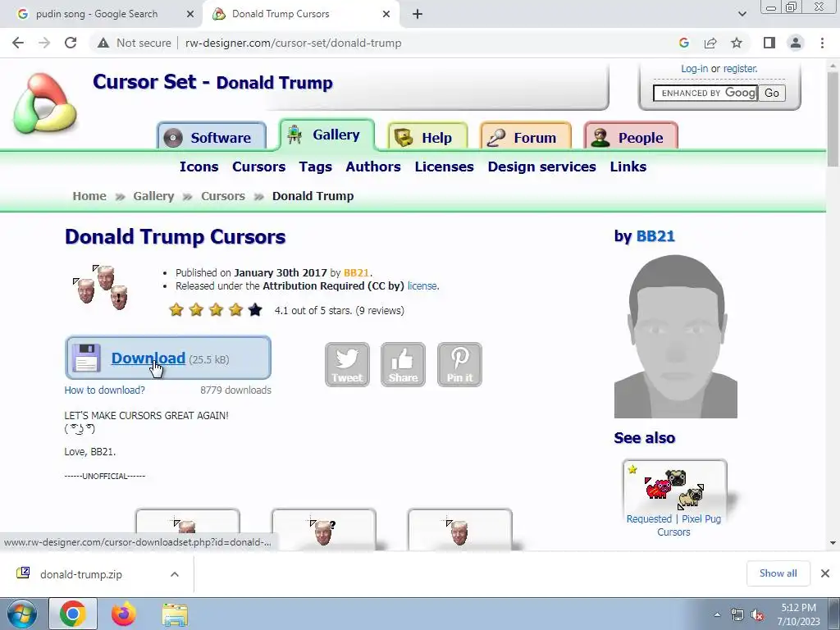Open Design services in the submenu
Screen dimensions: 840x630
pyautogui.click(x=541, y=167)
